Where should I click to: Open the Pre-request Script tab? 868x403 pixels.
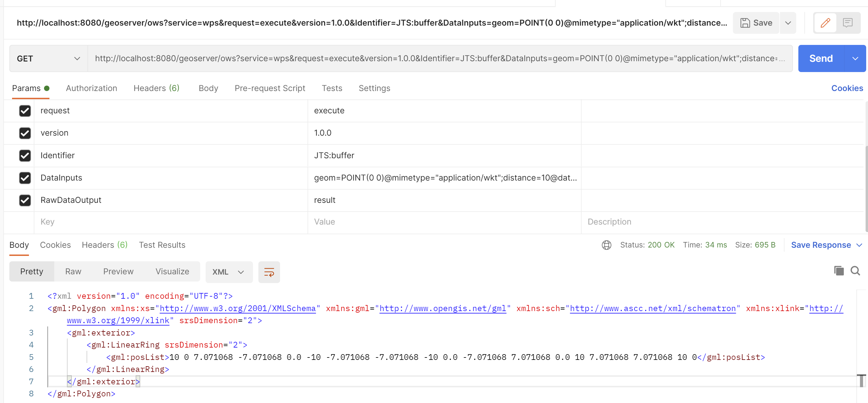tap(270, 88)
